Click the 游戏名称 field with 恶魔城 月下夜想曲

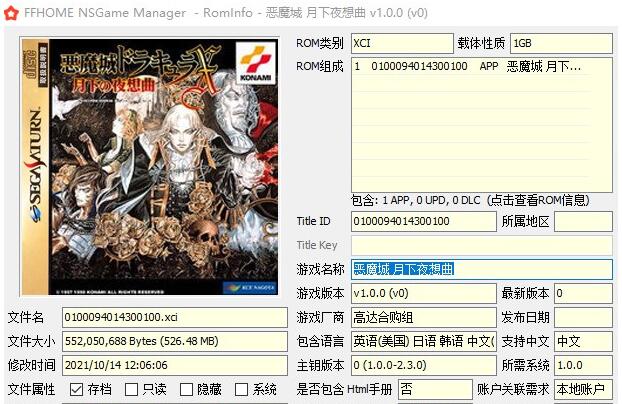tap(482, 269)
